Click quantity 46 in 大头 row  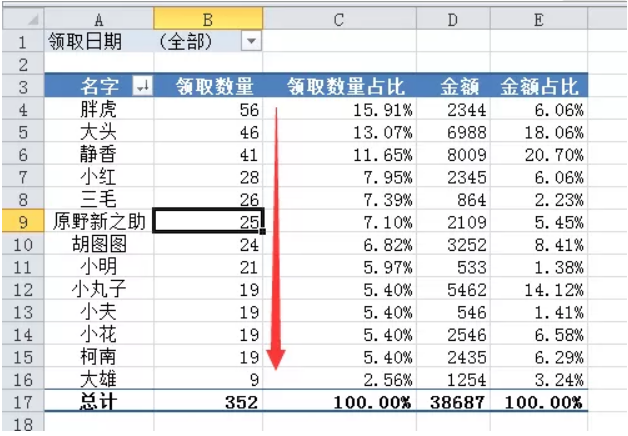pos(208,131)
